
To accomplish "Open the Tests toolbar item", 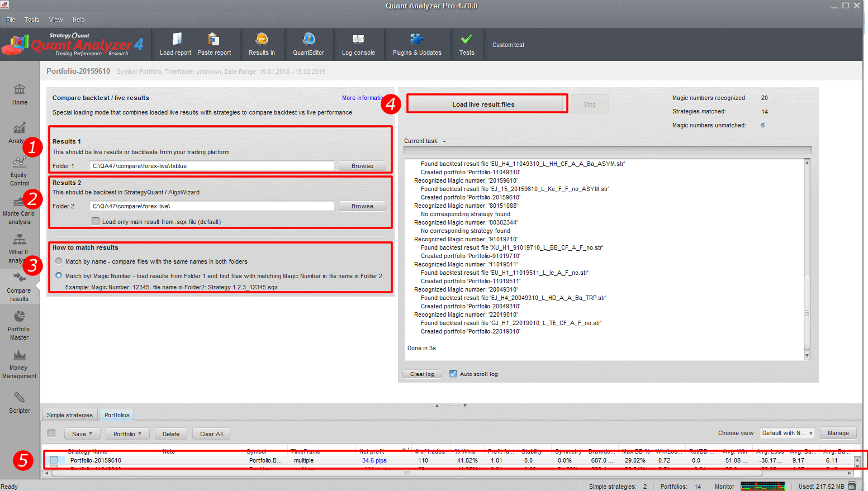I will point(467,45).
